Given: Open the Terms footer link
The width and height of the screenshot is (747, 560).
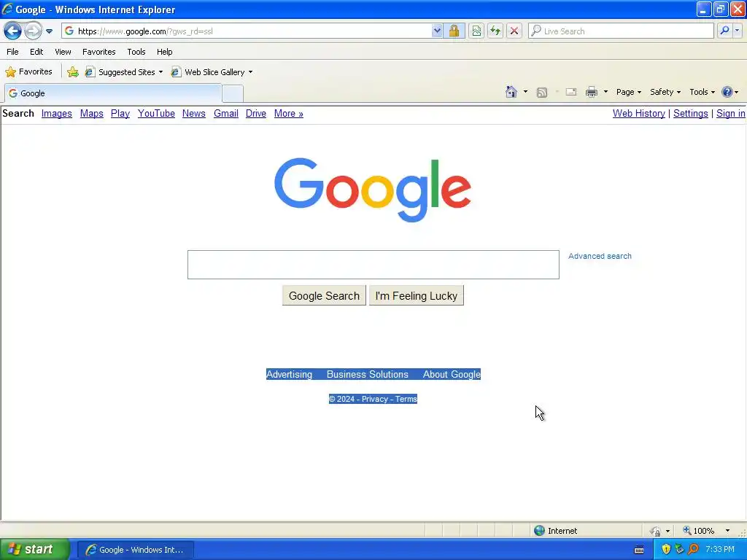Looking at the screenshot, I should coord(406,399).
